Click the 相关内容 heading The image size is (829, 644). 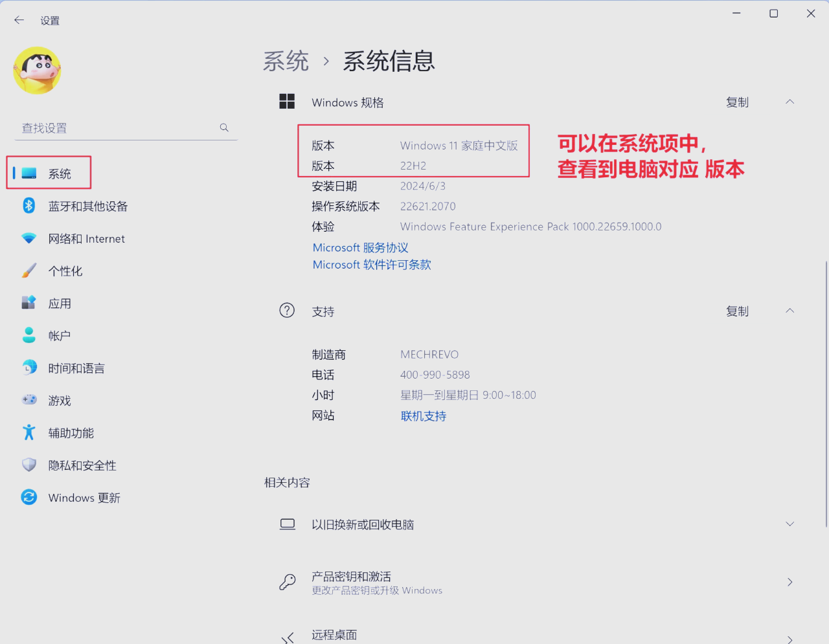coord(287,483)
